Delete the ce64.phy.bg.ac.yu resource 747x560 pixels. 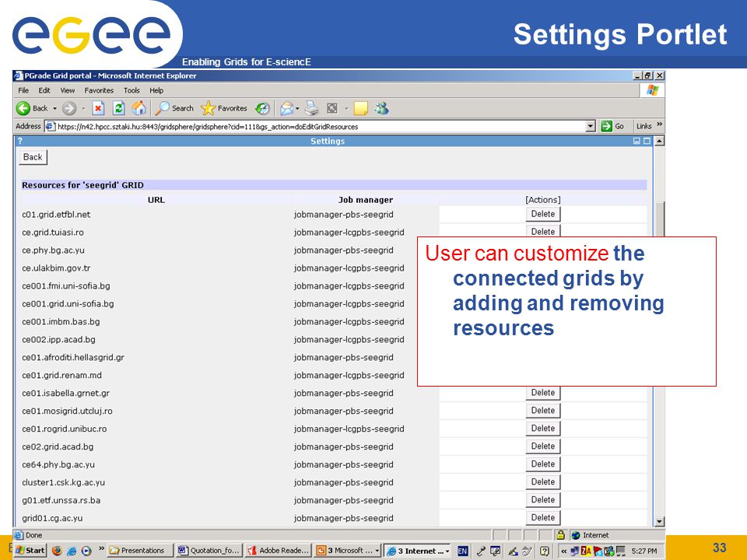[543, 464]
